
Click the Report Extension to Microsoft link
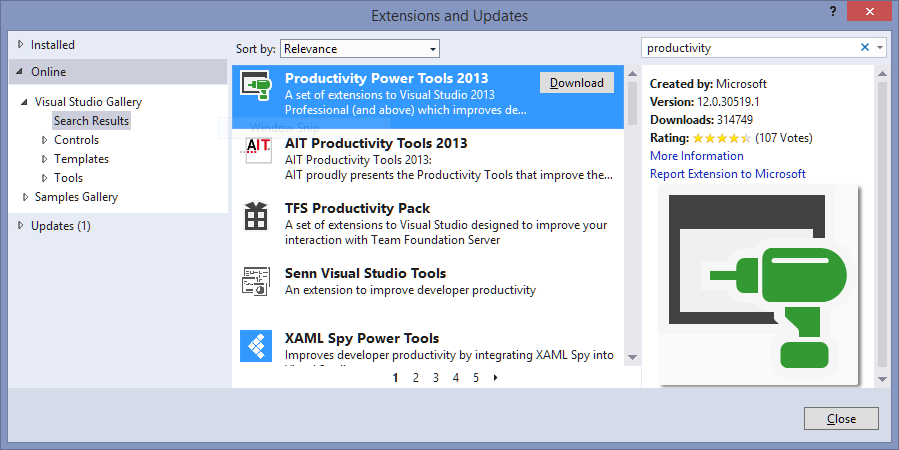[727, 174]
